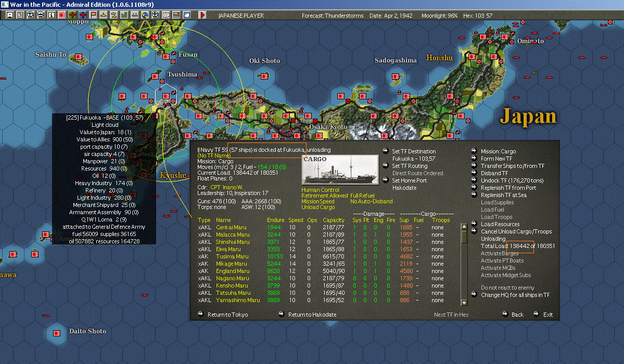The height and width of the screenshot is (364, 624).
Task: Click arrow beside Form New TF
Action: (474, 158)
